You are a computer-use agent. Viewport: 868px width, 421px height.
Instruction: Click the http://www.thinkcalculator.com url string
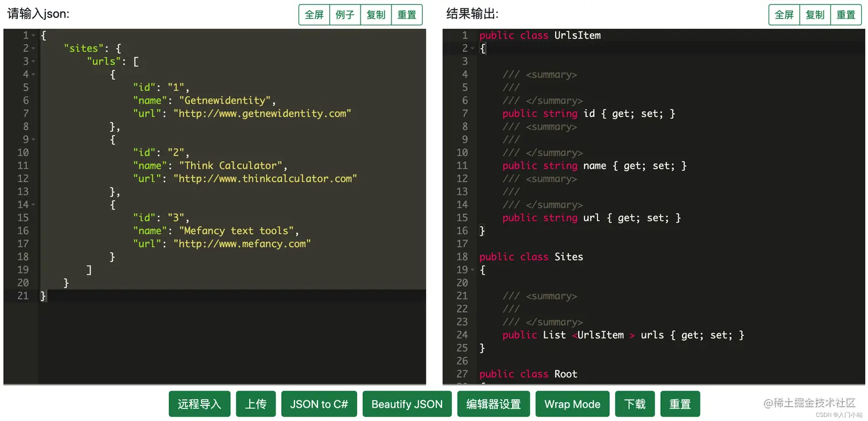coord(265,179)
